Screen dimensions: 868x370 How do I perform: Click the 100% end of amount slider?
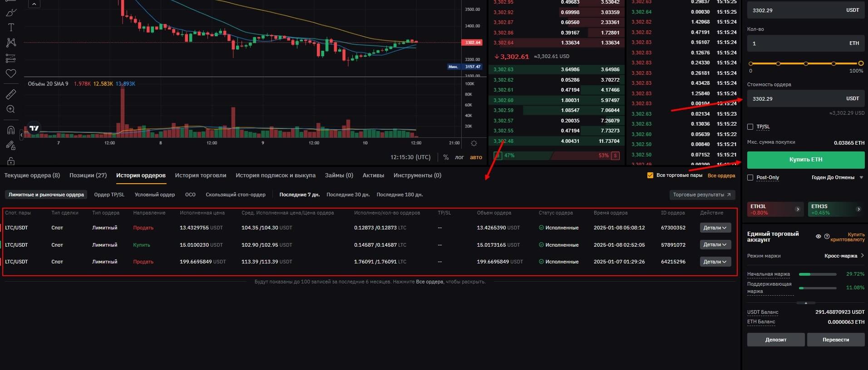point(860,63)
